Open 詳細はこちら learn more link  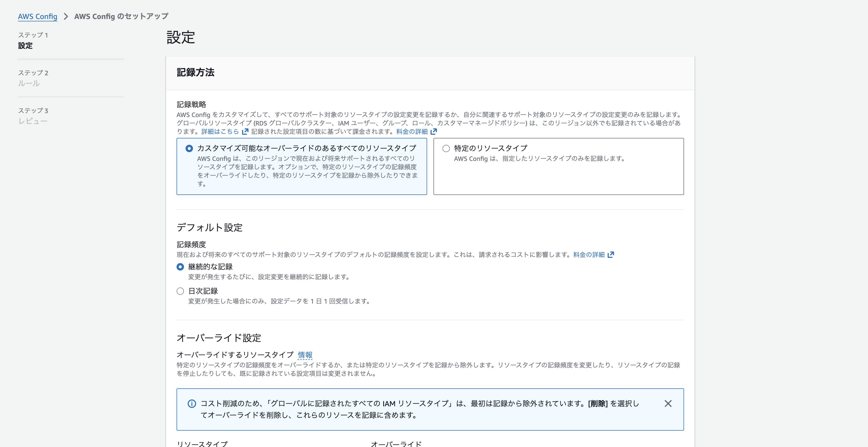coord(220,132)
